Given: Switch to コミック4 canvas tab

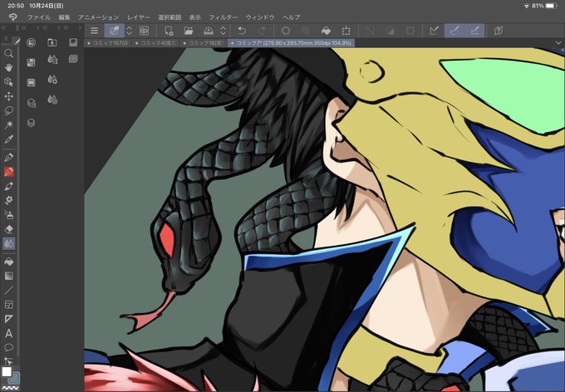Looking at the screenshot, I should point(155,43).
